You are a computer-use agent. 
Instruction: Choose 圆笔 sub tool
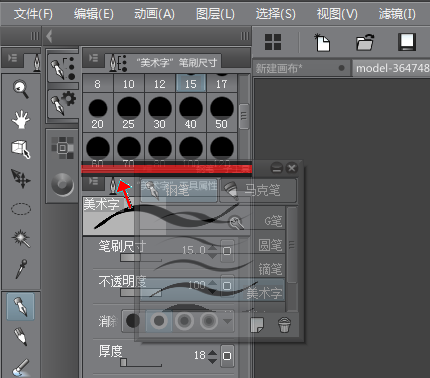[x=212, y=243]
